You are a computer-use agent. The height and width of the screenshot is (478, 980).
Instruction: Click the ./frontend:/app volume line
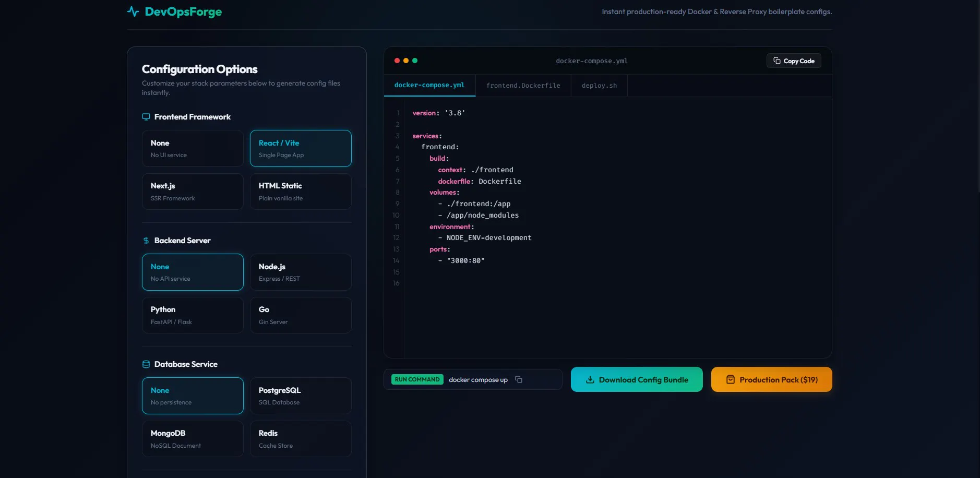click(x=474, y=204)
